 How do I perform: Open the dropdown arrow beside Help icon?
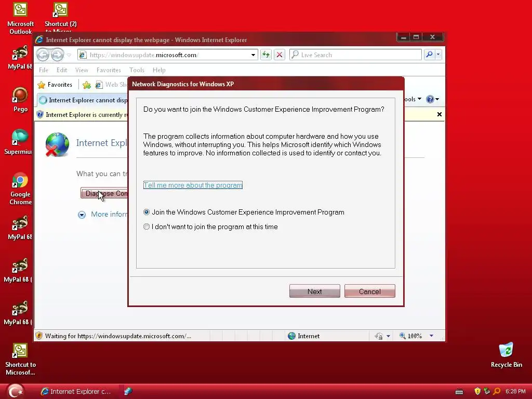click(x=437, y=99)
